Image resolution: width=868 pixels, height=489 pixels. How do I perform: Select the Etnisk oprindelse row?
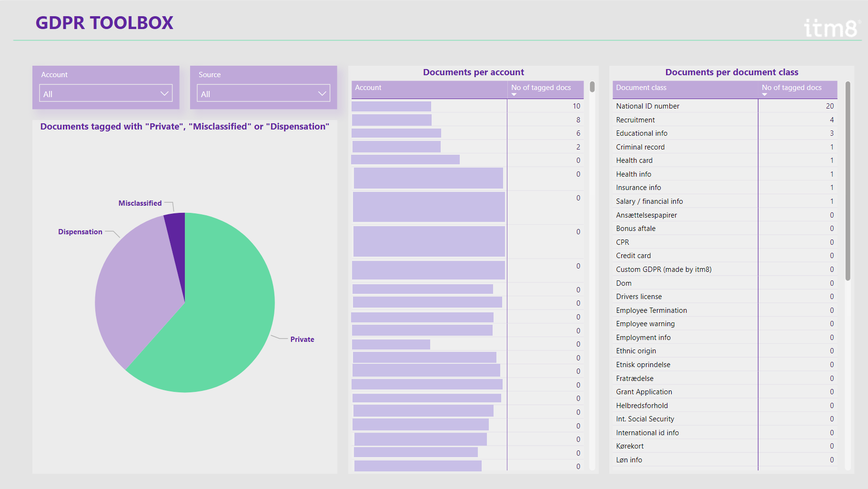(x=725, y=365)
